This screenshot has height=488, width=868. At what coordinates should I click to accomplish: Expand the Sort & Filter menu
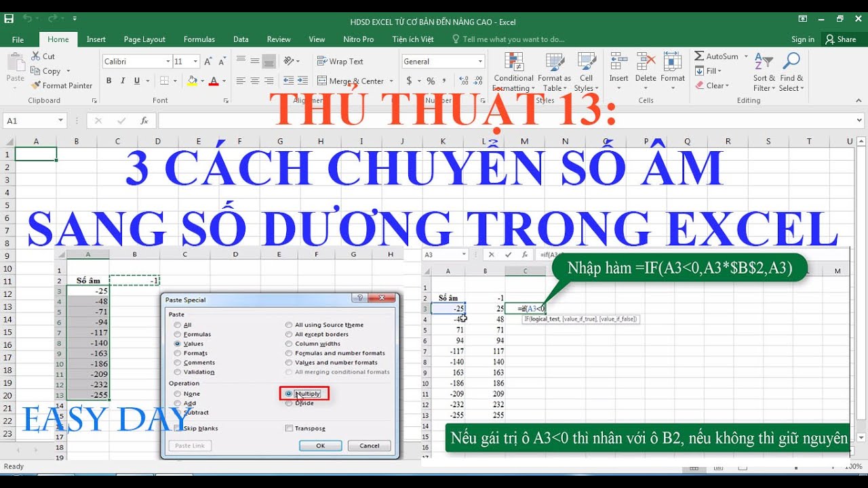pos(764,72)
